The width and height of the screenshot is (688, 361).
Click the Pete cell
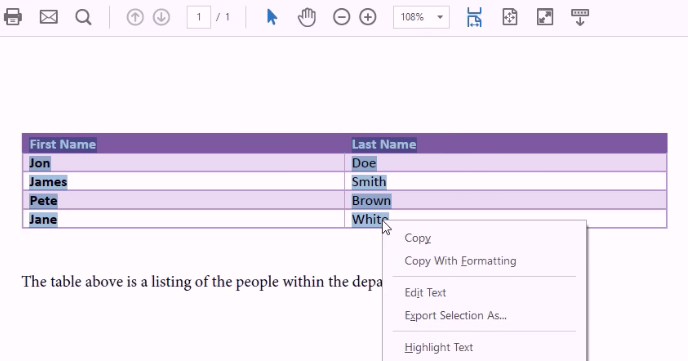pos(183,200)
